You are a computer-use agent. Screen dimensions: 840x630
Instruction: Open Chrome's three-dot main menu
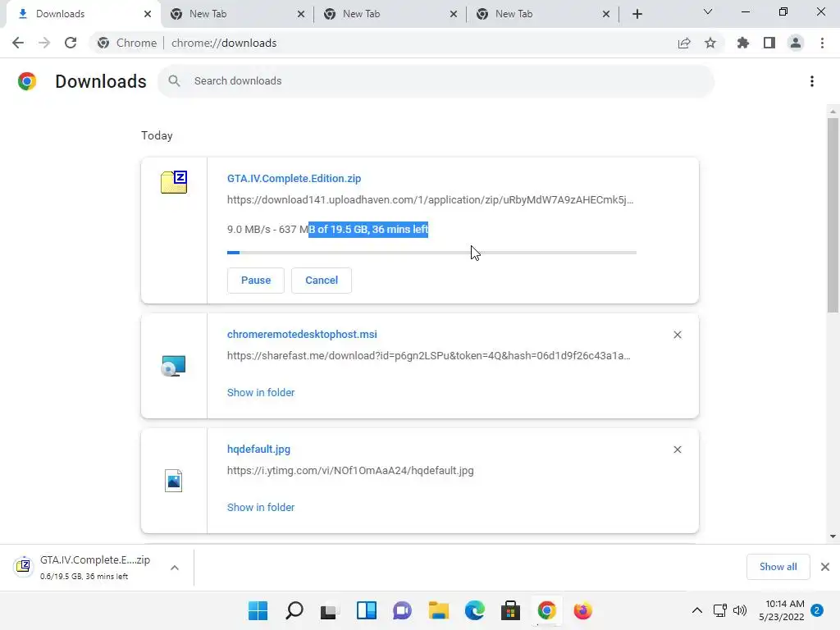tap(822, 43)
